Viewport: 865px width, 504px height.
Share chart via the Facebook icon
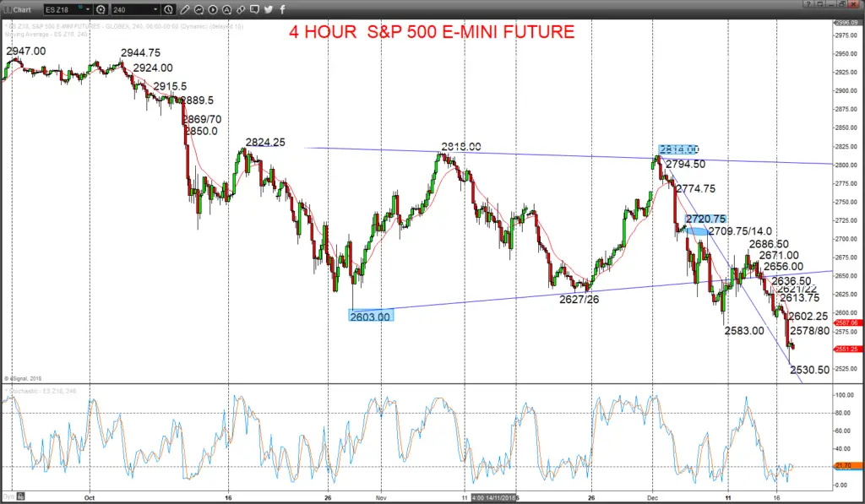tap(282, 9)
